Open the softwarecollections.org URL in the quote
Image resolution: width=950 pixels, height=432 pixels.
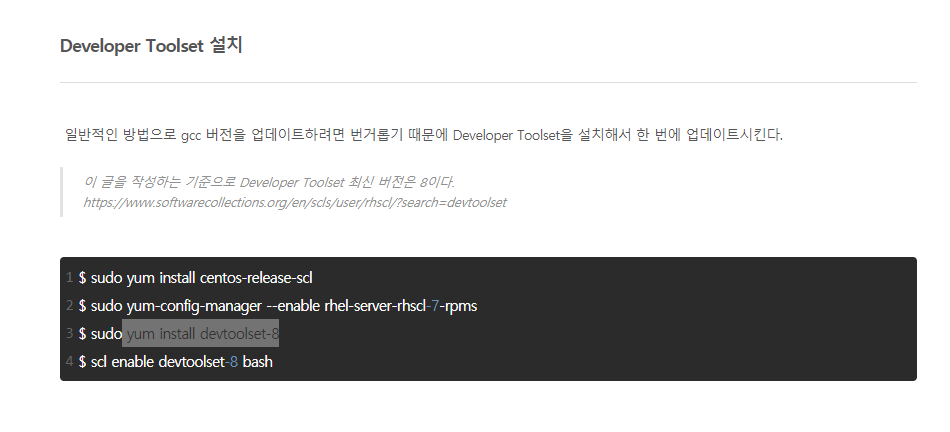[295, 202]
